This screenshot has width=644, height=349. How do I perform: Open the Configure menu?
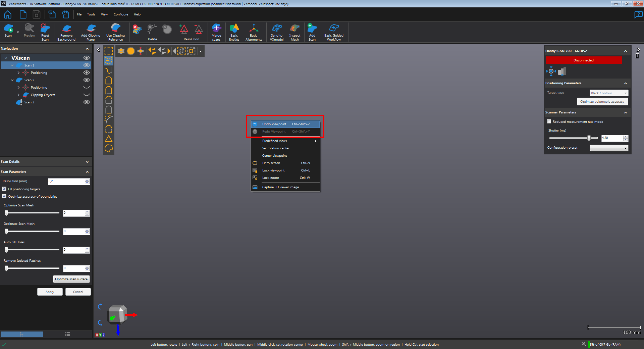[x=121, y=14]
